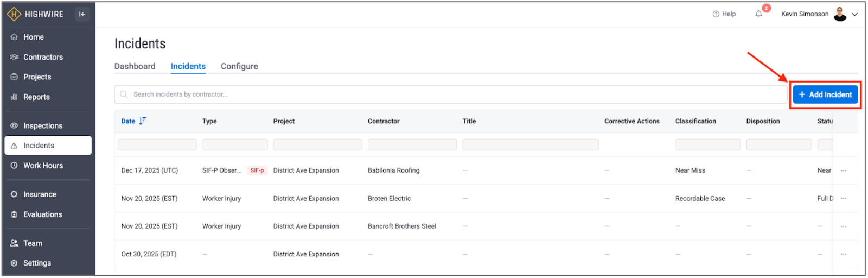Expand the user account menu chevron
This screenshot has width=868, height=278.
point(855,15)
